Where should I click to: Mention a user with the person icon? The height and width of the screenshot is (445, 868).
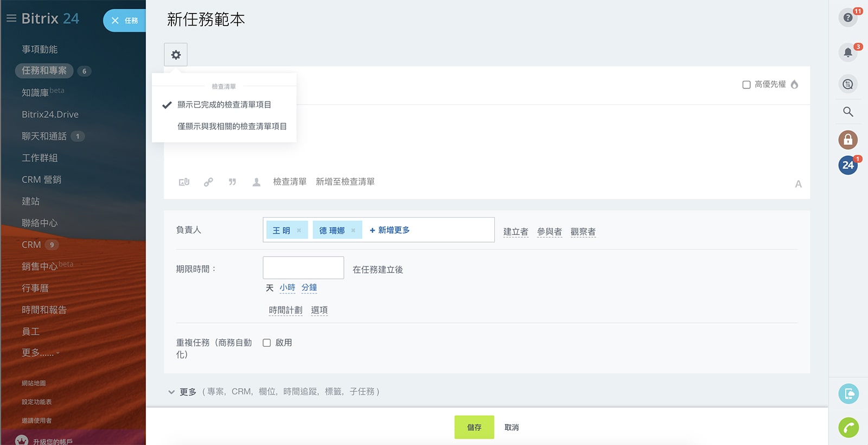pyautogui.click(x=257, y=182)
